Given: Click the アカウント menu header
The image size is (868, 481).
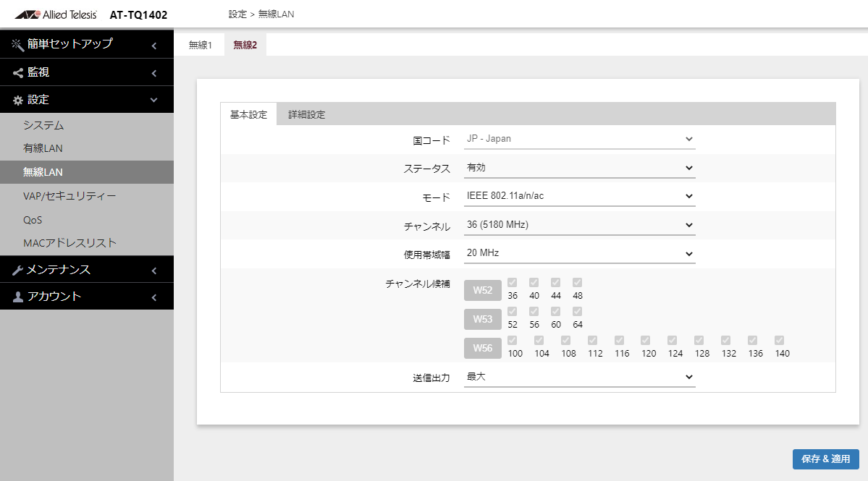Looking at the screenshot, I should [x=87, y=297].
